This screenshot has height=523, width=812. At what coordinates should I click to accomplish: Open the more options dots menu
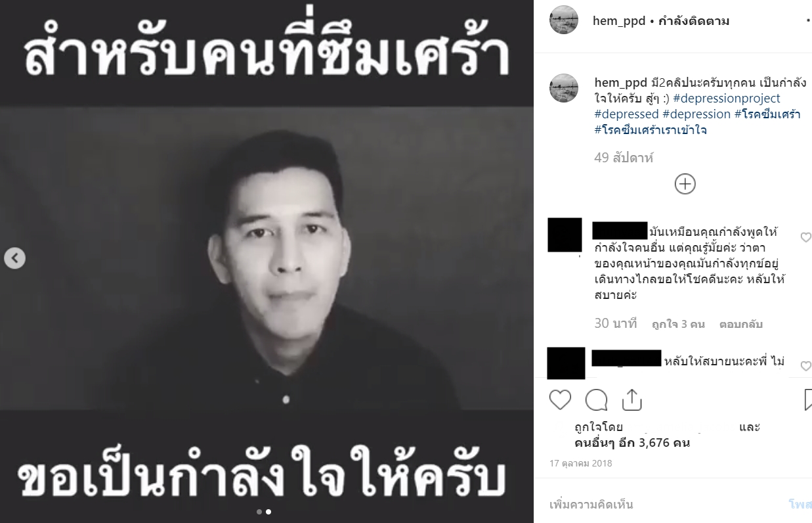(x=807, y=21)
